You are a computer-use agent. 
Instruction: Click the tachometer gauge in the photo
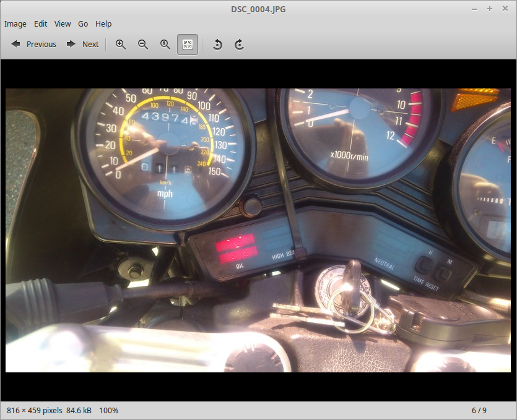(x=359, y=130)
